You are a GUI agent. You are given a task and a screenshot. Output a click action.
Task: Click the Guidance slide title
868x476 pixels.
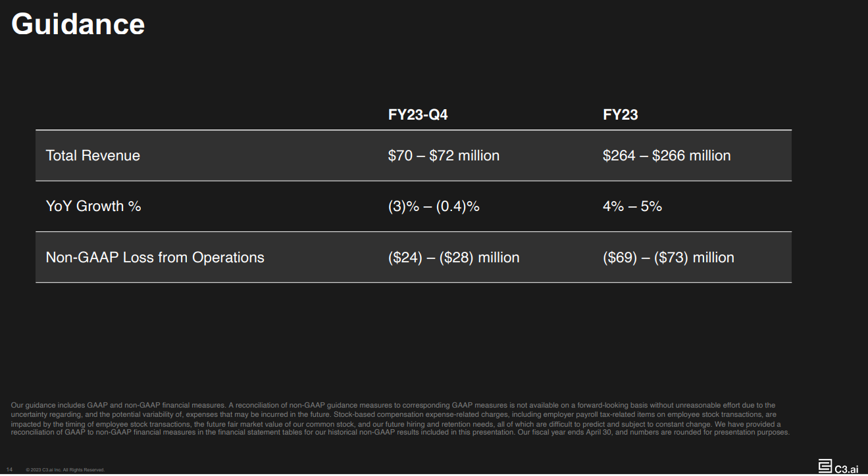(x=78, y=24)
